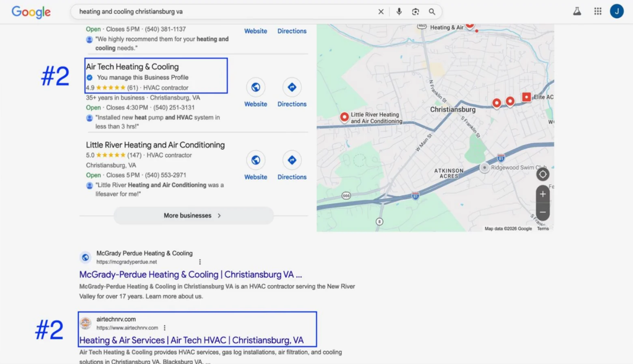
Task: Zoom out on the map
Action: [543, 212]
